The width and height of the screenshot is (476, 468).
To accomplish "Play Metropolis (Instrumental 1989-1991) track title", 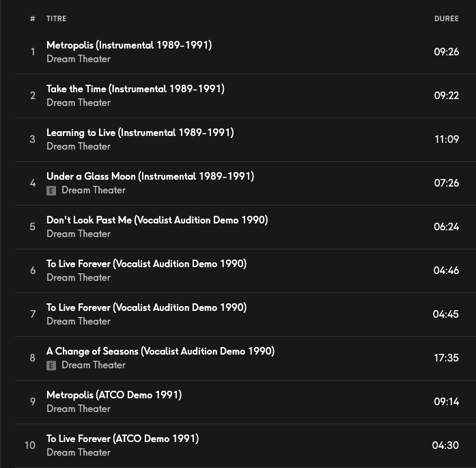I will pos(129,45).
